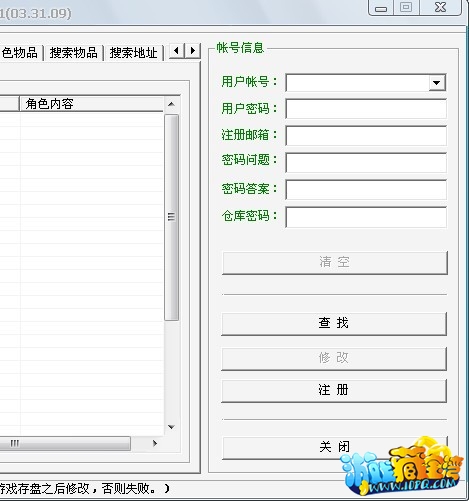This screenshot has height=501, width=469.
Task: Switch to the 搜索物品 tab
Action: 73,53
